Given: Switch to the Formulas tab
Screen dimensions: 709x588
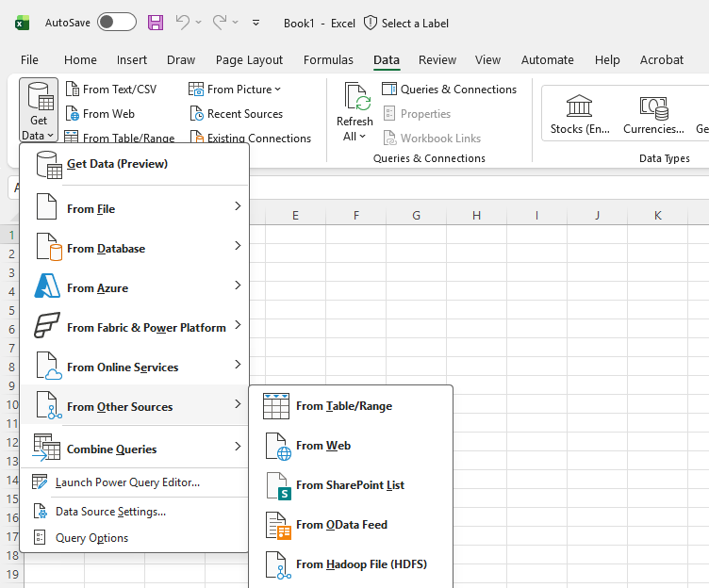Looking at the screenshot, I should (x=328, y=59).
